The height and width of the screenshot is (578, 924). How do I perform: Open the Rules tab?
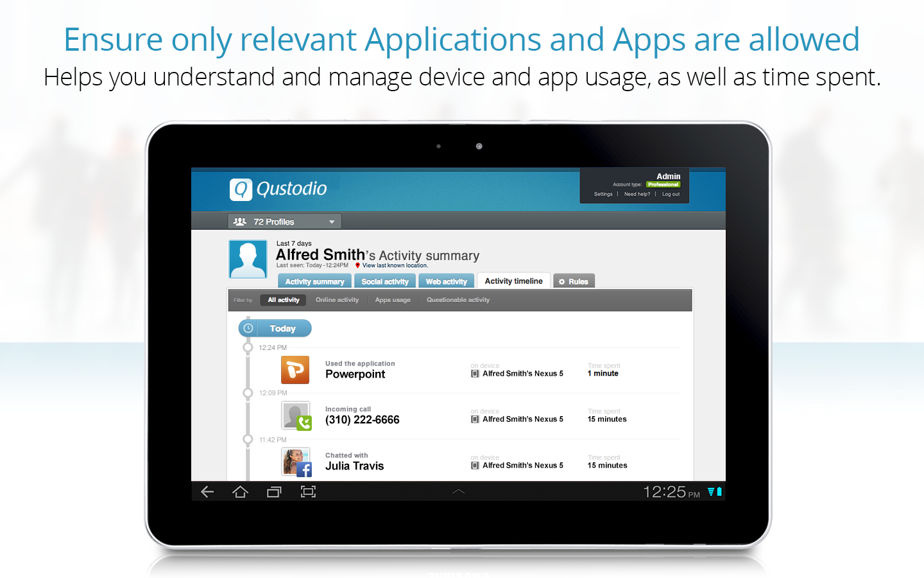coord(574,281)
